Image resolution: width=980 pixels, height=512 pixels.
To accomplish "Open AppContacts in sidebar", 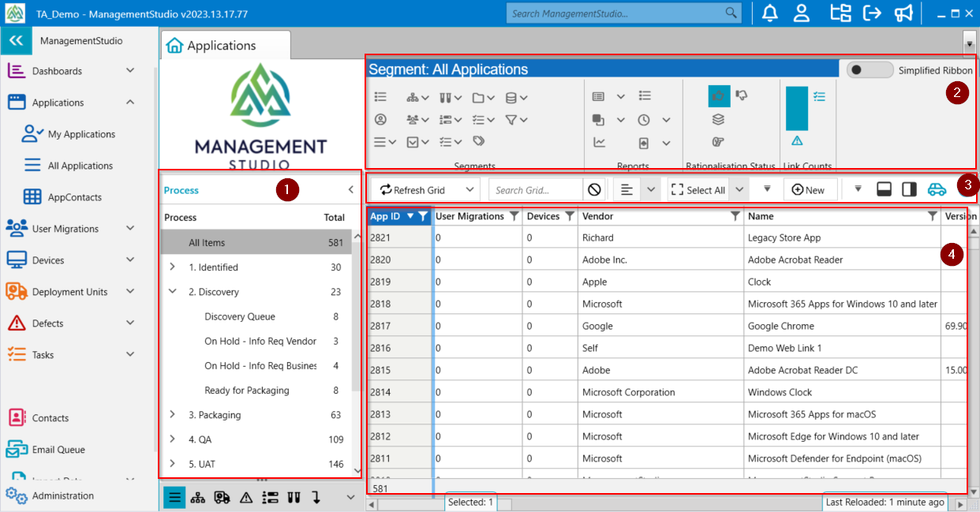I will (x=75, y=197).
